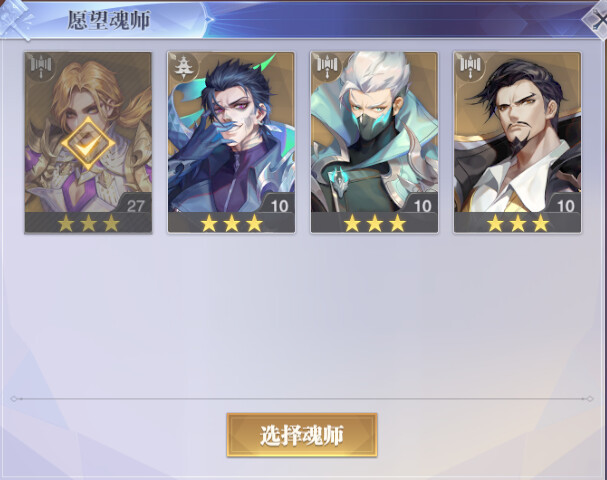Screen dimensions: 607x480
Task: Click the level 27 badge
Action: (x=135, y=206)
